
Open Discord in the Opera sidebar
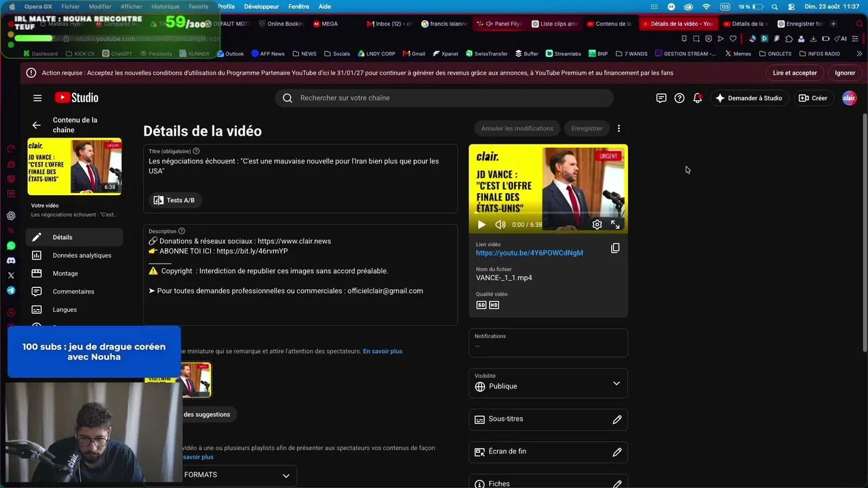(x=11, y=260)
